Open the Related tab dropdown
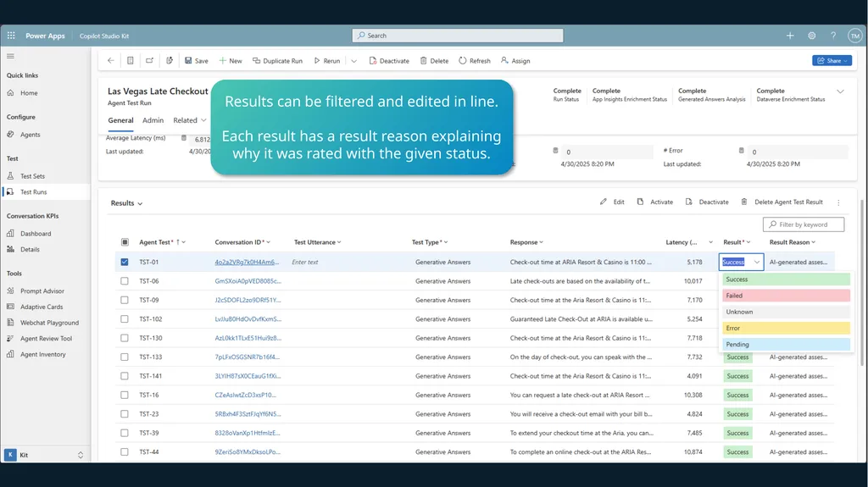The height and width of the screenshot is (487, 868). point(189,120)
